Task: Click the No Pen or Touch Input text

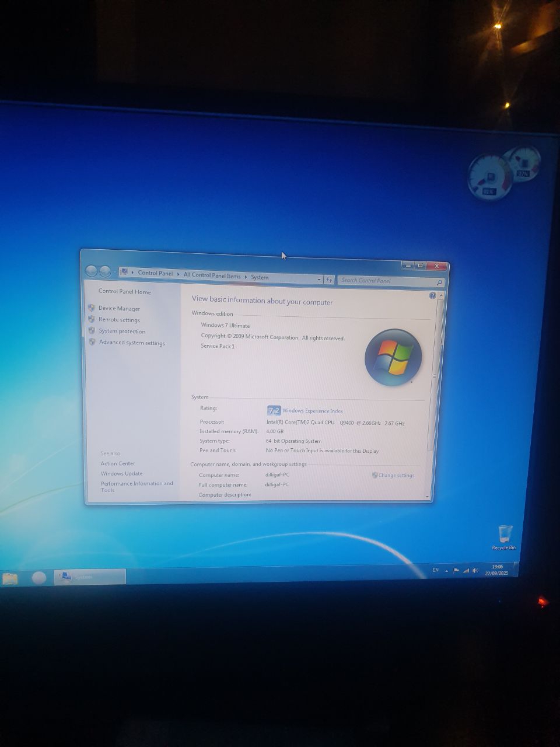Action: pyautogui.click(x=322, y=451)
